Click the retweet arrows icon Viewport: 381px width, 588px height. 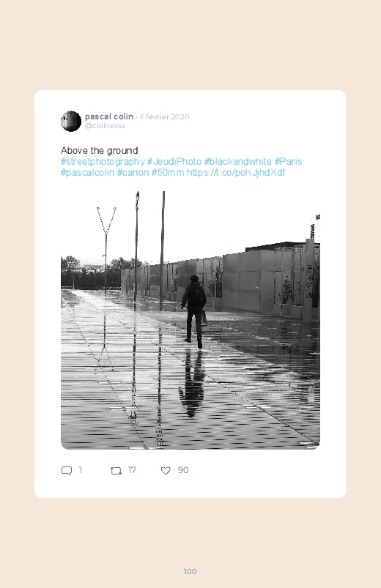click(116, 471)
